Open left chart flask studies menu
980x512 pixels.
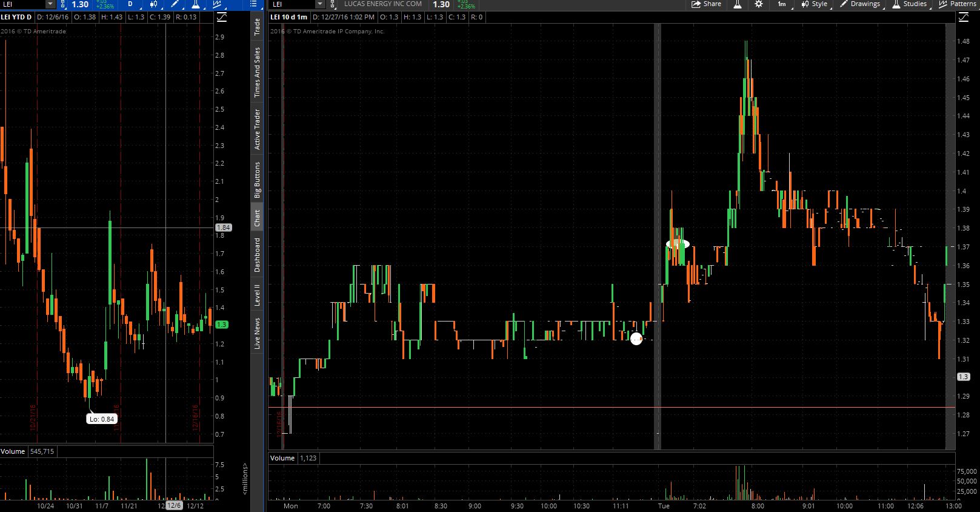(x=196, y=4)
